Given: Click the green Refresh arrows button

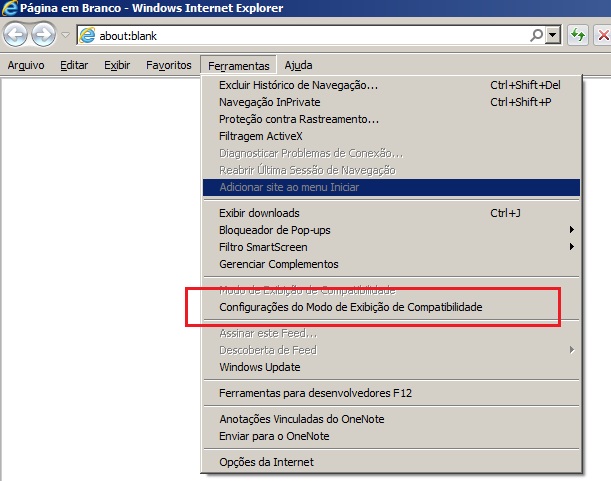Looking at the screenshot, I should click(577, 35).
